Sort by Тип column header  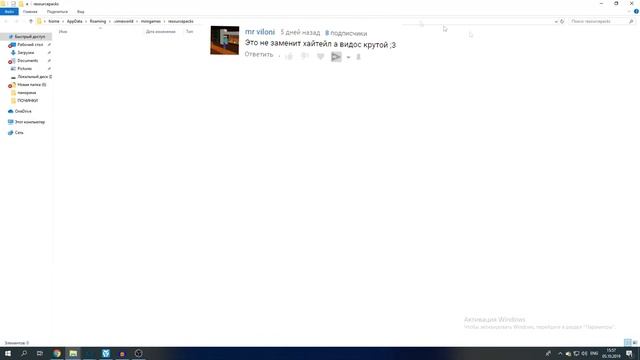pyautogui.click(x=189, y=31)
